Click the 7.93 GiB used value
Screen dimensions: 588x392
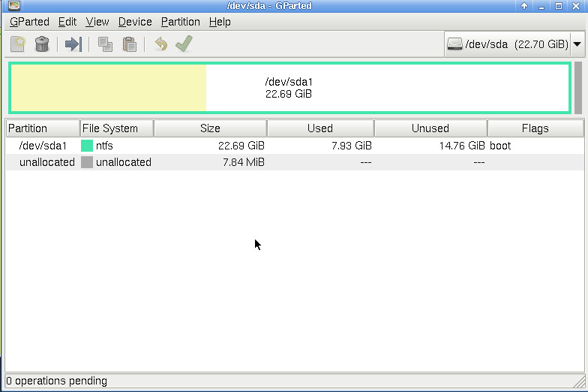tap(351, 146)
